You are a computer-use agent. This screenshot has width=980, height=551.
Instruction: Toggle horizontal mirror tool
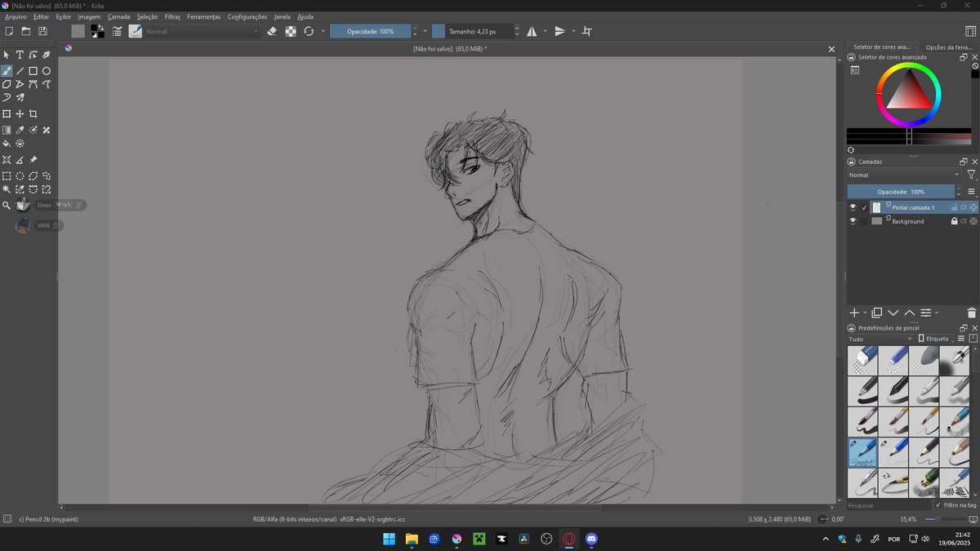pos(532,31)
